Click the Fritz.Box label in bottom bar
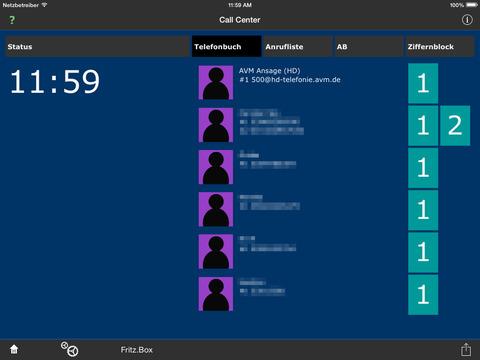This screenshot has width=480, height=360. (136, 350)
